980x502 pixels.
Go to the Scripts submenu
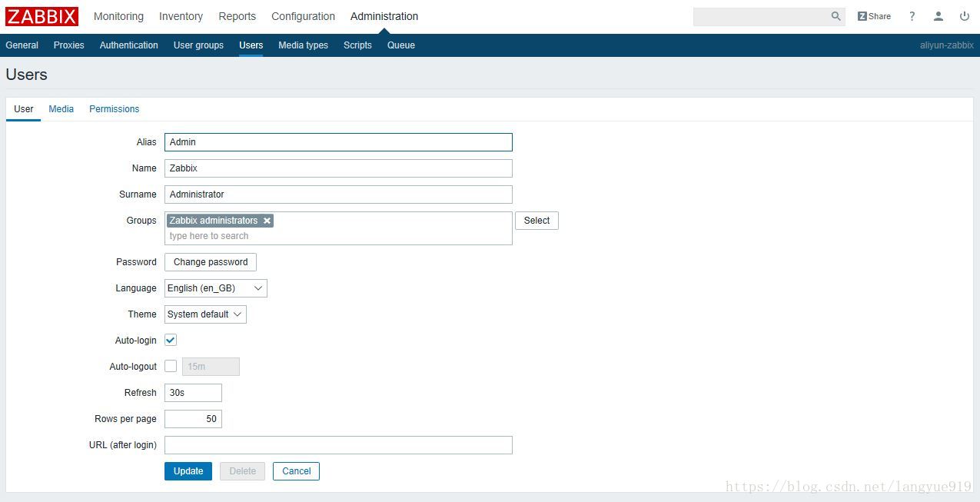[357, 45]
